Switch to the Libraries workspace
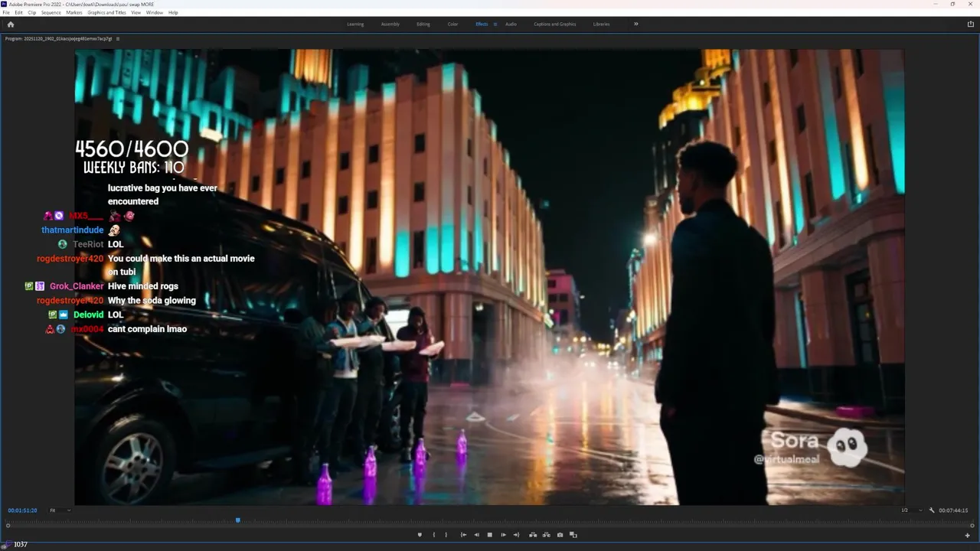This screenshot has width=980, height=551. pos(602,24)
